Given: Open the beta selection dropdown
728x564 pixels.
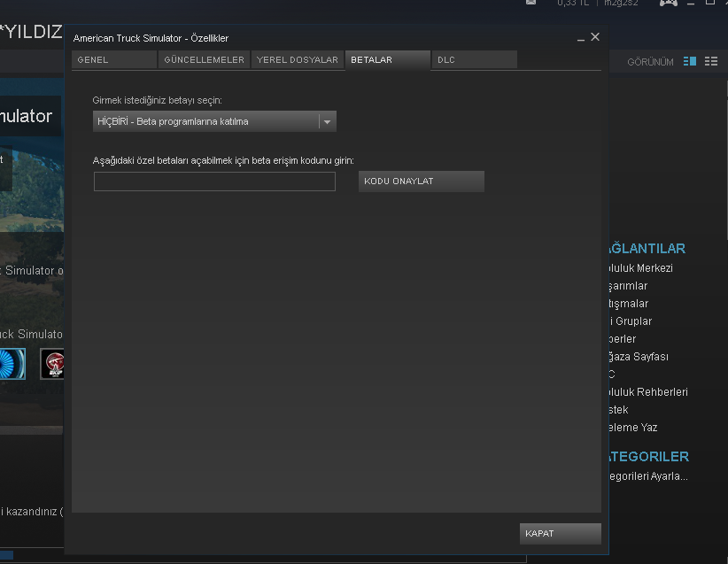Looking at the screenshot, I should pyautogui.click(x=214, y=121).
